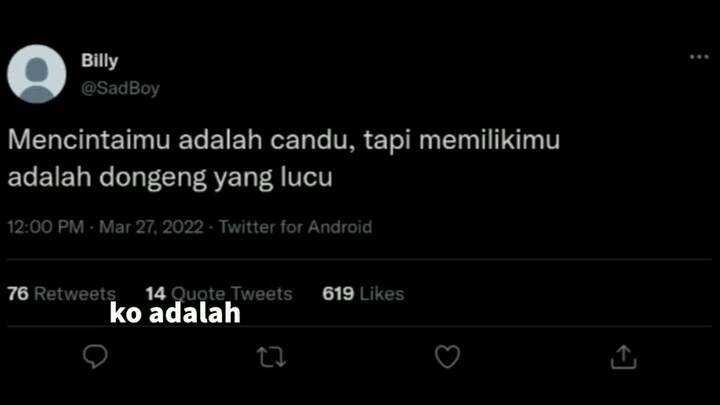
Task: Click the white 'ko adalah' subtitle caption
Action: (175, 313)
